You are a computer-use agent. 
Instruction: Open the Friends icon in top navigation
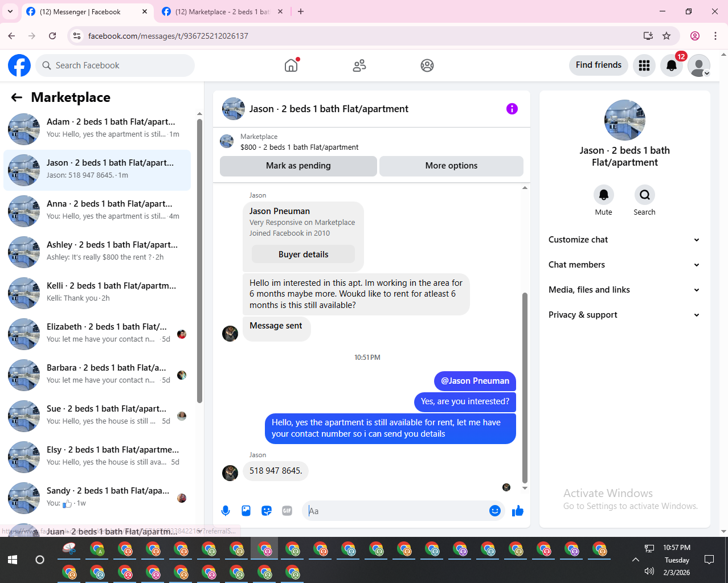[x=359, y=65]
